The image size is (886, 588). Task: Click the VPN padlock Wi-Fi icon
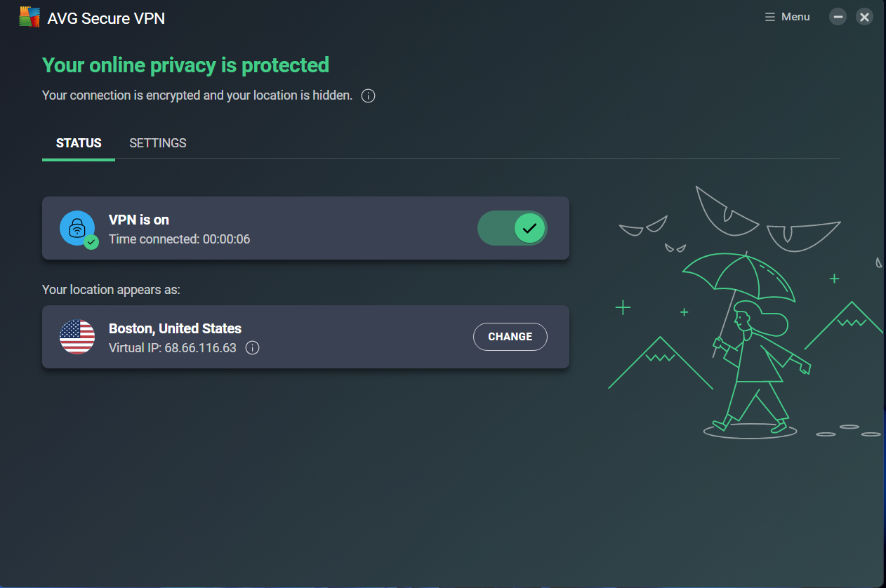(77, 228)
